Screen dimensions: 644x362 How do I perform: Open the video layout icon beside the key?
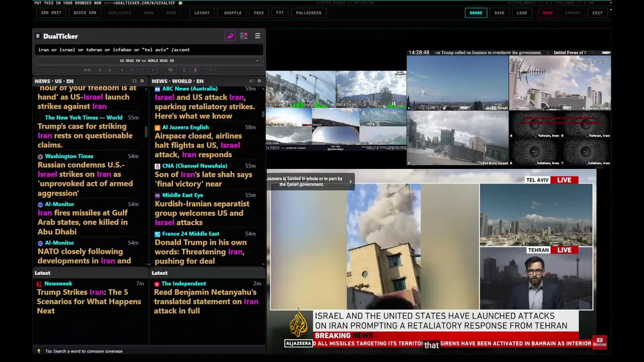(x=244, y=36)
